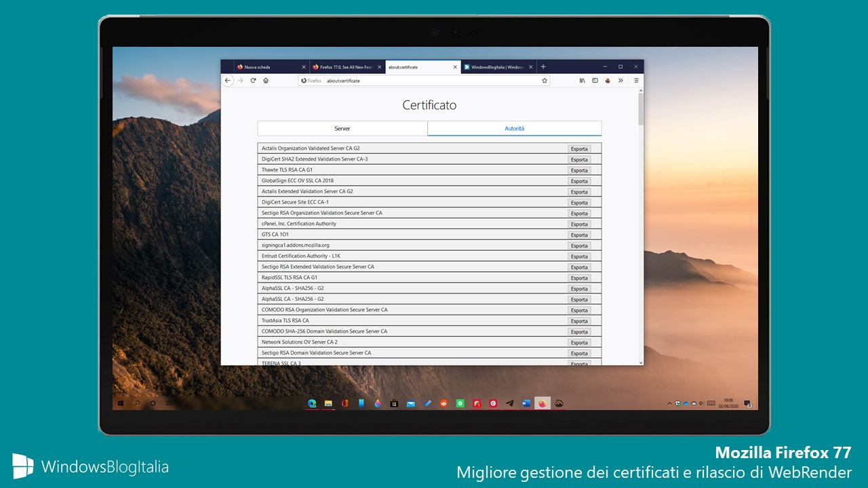
Task: Export signingca1.addons.mozilla.org certificate
Action: click(579, 245)
